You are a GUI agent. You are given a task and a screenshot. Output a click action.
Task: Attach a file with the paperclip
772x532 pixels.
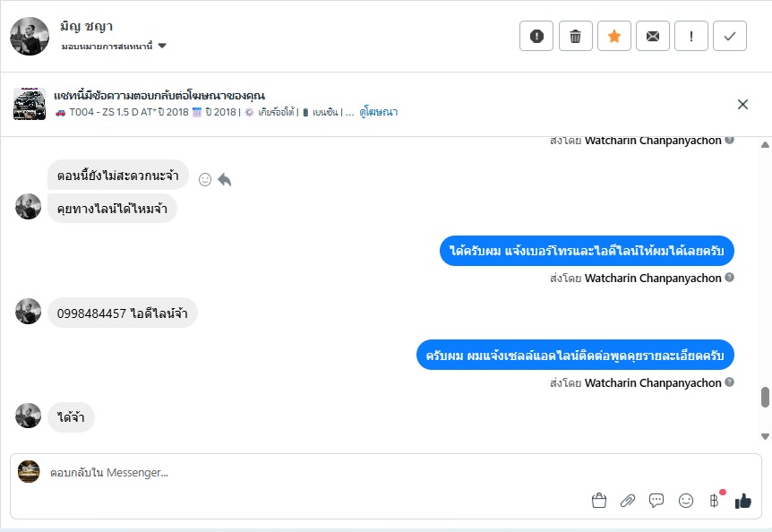coord(628,501)
